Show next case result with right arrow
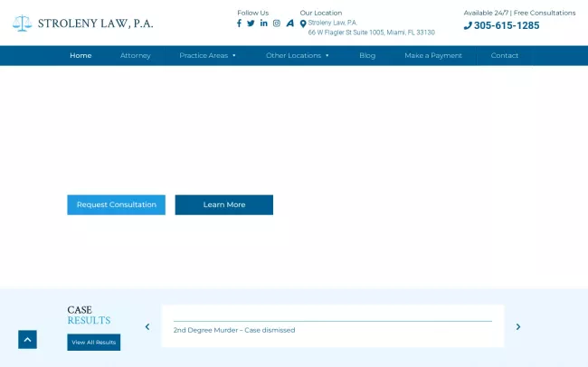The image size is (588, 367). [518, 327]
